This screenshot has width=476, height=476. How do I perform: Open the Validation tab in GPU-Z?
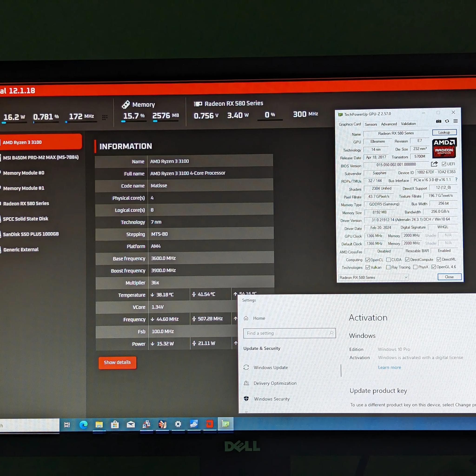[x=408, y=124]
